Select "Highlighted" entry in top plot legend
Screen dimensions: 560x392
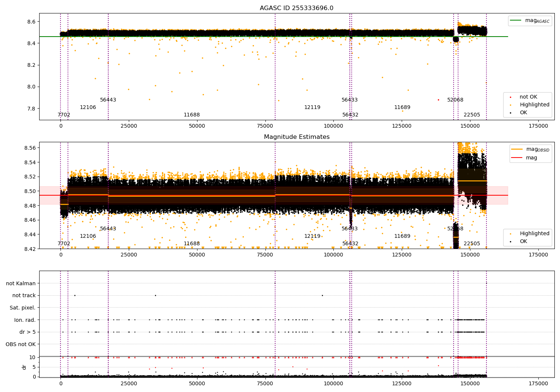pyautogui.click(x=535, y=105)
